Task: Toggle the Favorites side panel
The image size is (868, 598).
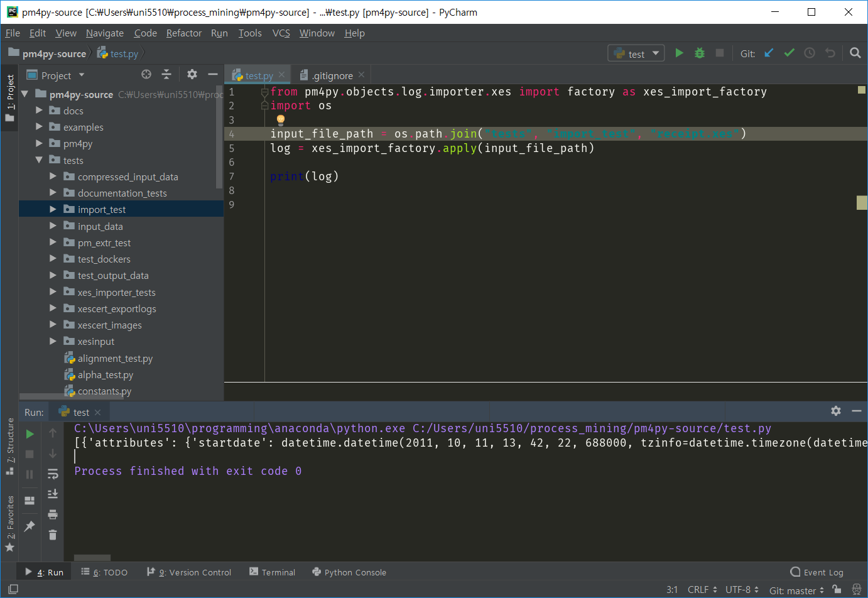Action: [9, 523]
